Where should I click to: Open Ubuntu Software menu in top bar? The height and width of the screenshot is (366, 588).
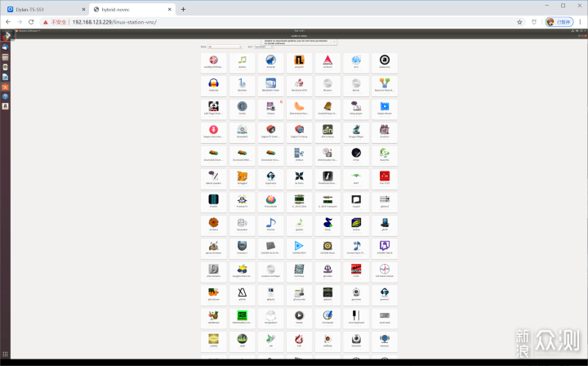(29, 31)
